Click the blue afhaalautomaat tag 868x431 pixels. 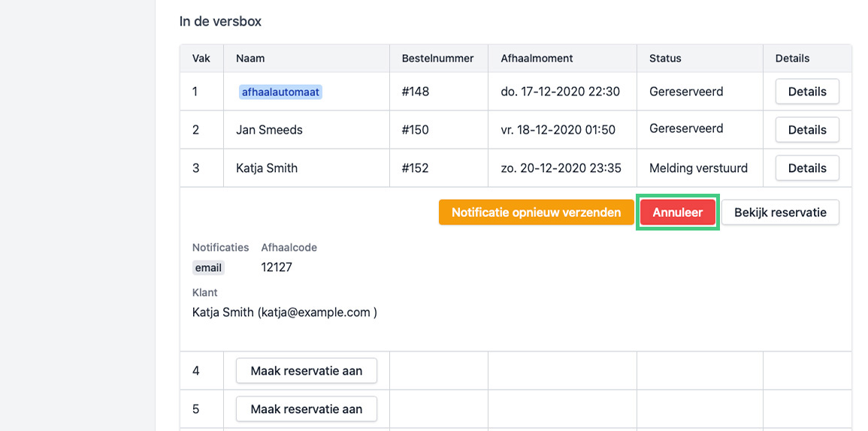click(x=280, y=92)
